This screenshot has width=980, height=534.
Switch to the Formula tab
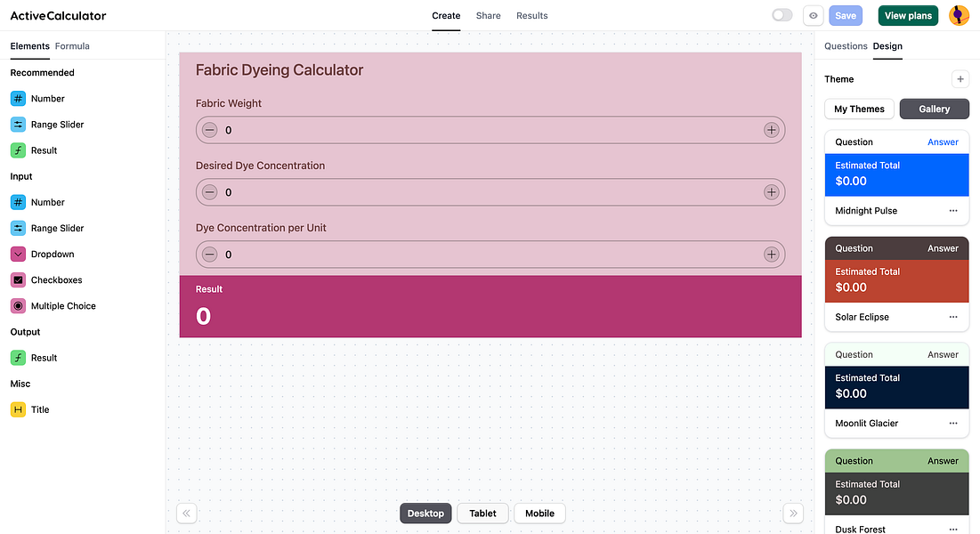(72, 45)
